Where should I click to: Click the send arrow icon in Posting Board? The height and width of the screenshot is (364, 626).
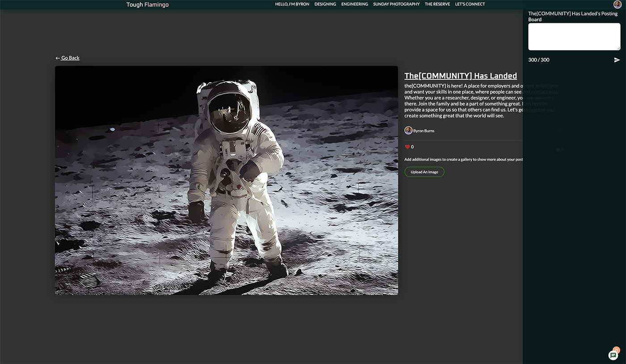pyautogui.click(x=617, y=60)
